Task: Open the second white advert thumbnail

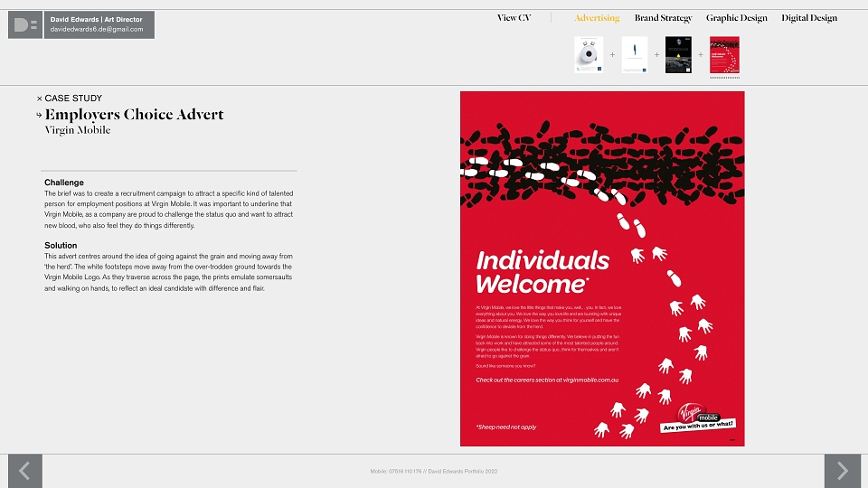Action: [x=635, y=55]
